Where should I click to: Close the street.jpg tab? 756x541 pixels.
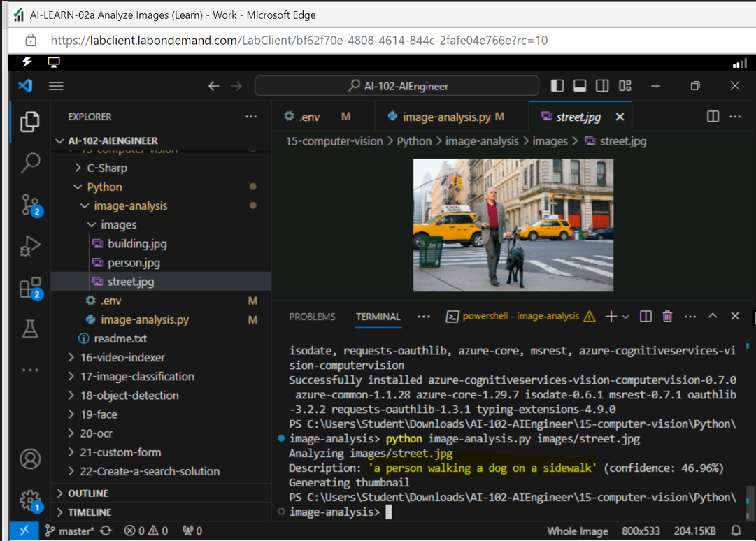pos(620,117)
